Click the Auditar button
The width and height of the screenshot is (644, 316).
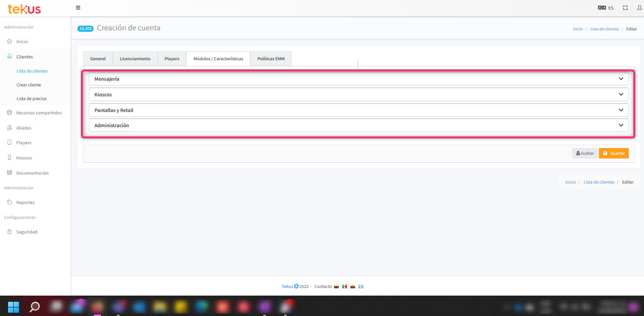click(585, 153)
